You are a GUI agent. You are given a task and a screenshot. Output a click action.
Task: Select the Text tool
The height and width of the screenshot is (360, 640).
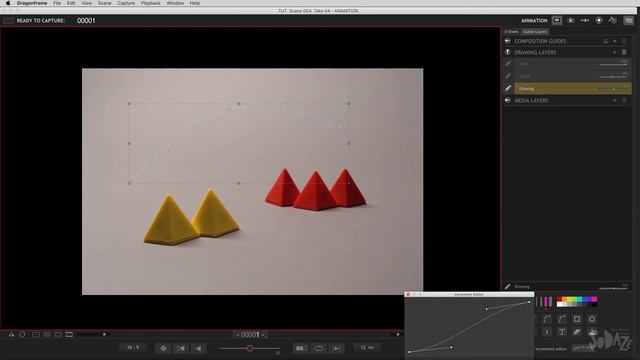pyautogui.click(x=562, y=332)
